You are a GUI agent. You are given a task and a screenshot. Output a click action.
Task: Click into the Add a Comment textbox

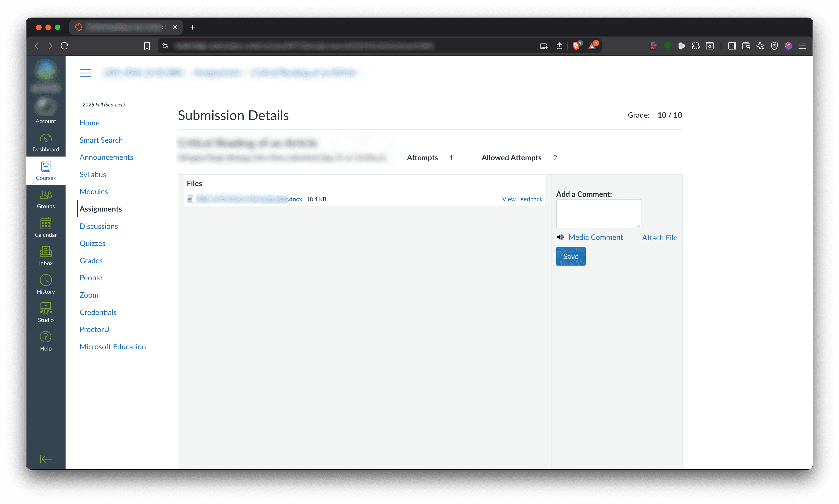point(598,213)
